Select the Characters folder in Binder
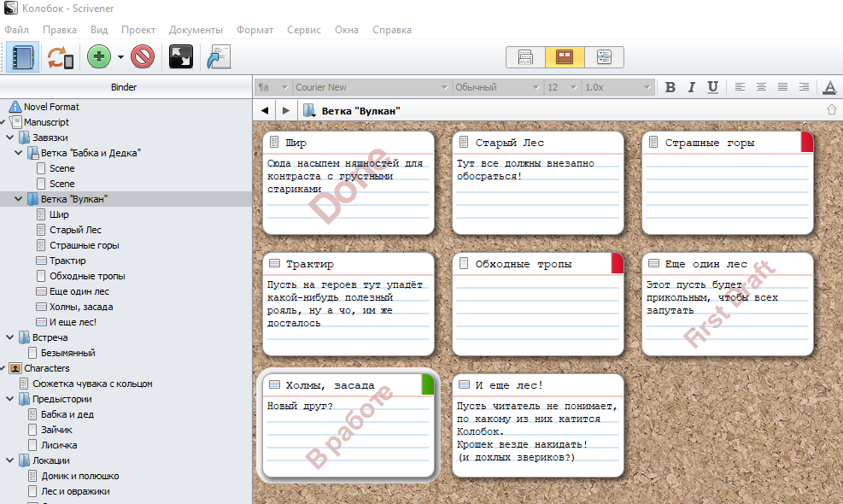Image resolution: width=843 pixels, height=504 pixels. pyautogui.click(x=46, y=368)
